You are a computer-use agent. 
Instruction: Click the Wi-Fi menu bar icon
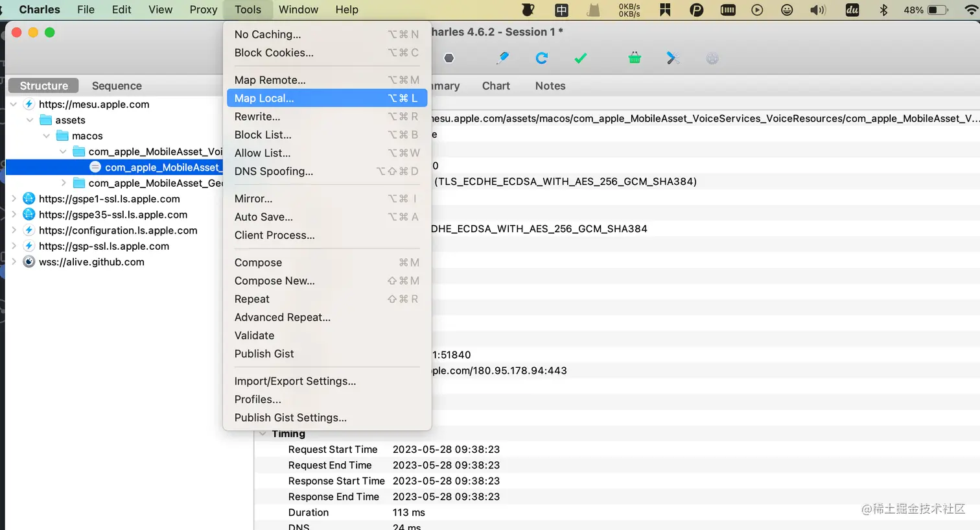971,10
